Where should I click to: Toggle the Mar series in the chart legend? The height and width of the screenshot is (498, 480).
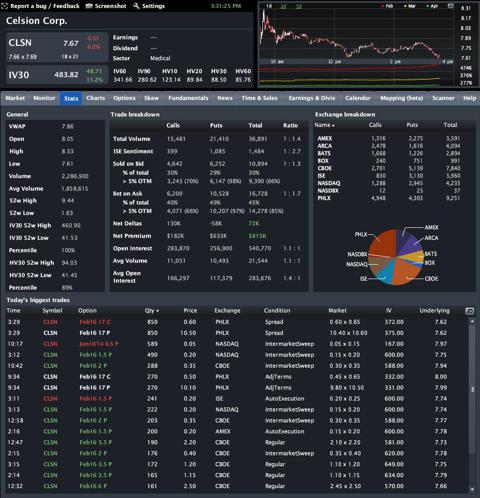coord(410,6)
